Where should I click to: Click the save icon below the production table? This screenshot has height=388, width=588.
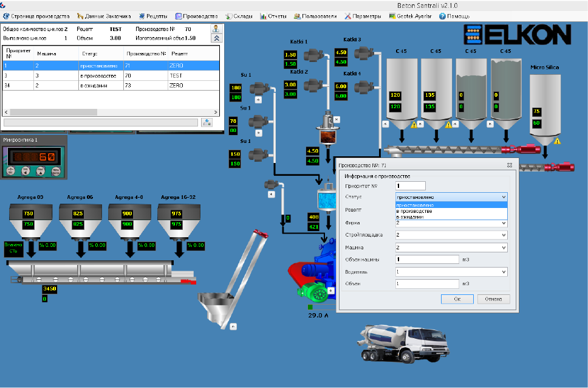click(x=207, y=122)
